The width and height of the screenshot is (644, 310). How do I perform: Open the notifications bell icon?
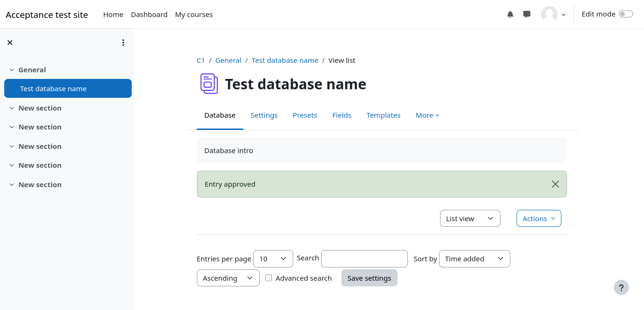[x=510, y=14]
